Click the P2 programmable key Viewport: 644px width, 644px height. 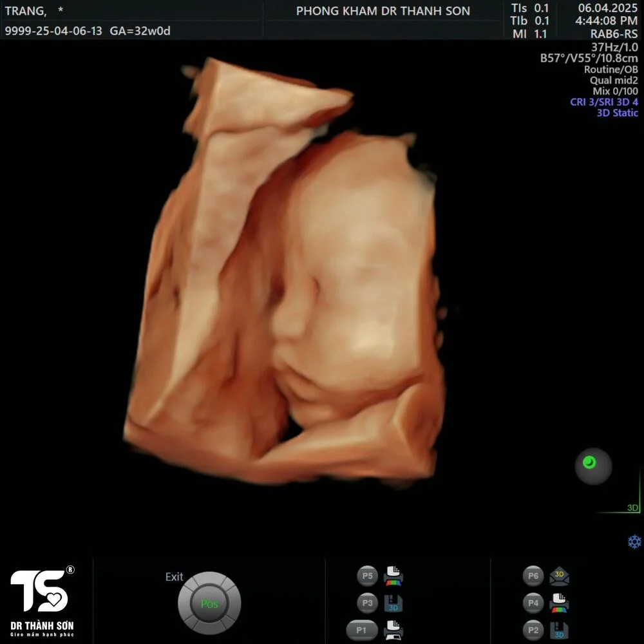[x=533, y=630]
